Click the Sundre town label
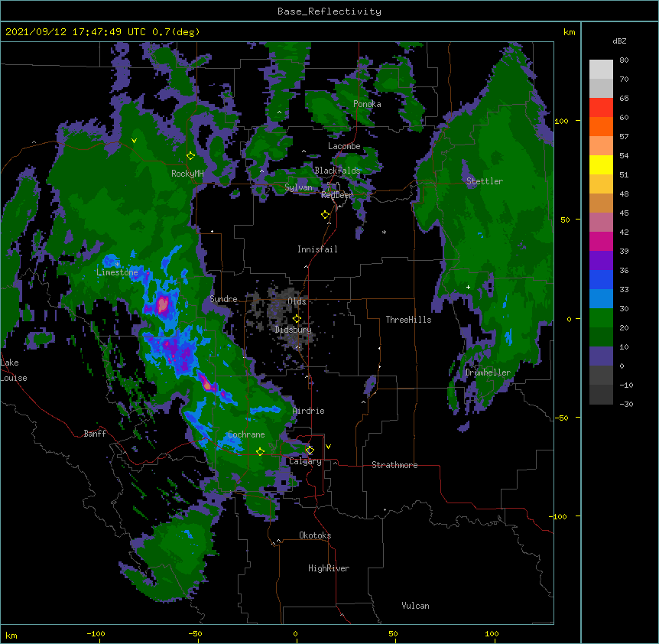659x644 pixels. [223, 299]
